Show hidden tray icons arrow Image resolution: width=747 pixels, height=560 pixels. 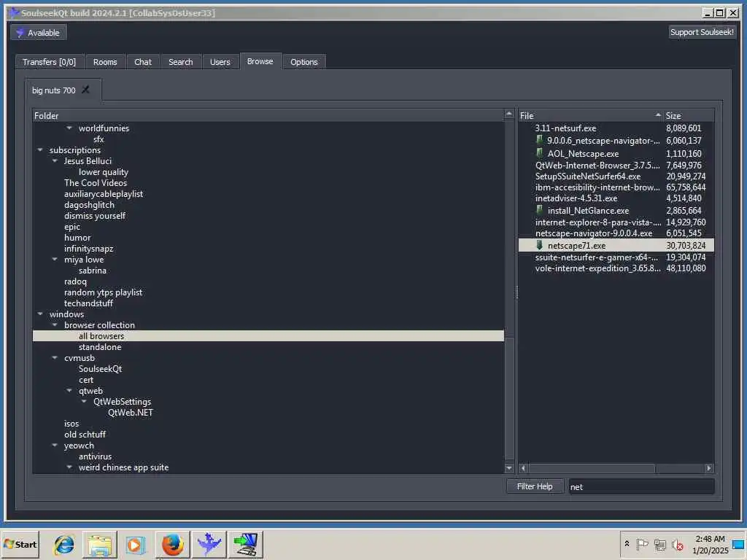627,544
